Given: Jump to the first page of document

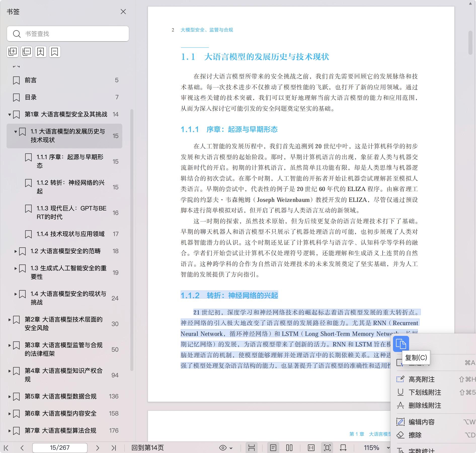Looking at the screenshot, I should tap(6, 448).
